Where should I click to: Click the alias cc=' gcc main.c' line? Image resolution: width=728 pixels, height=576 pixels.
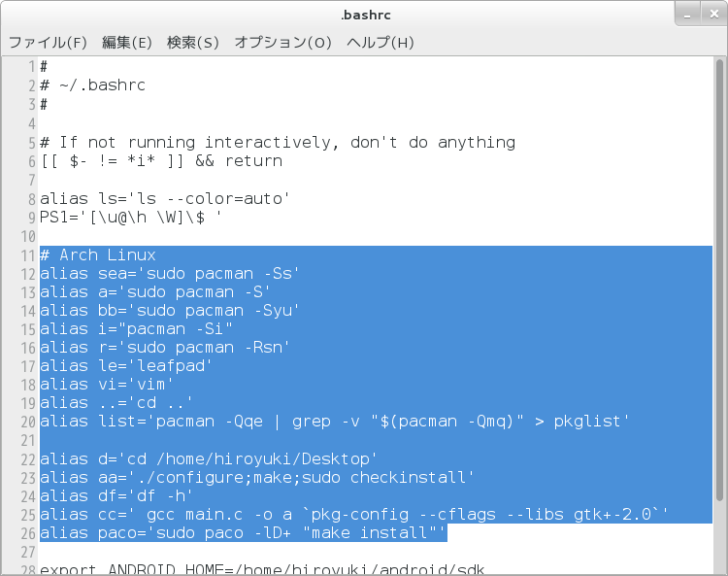(x=353, y=515)
